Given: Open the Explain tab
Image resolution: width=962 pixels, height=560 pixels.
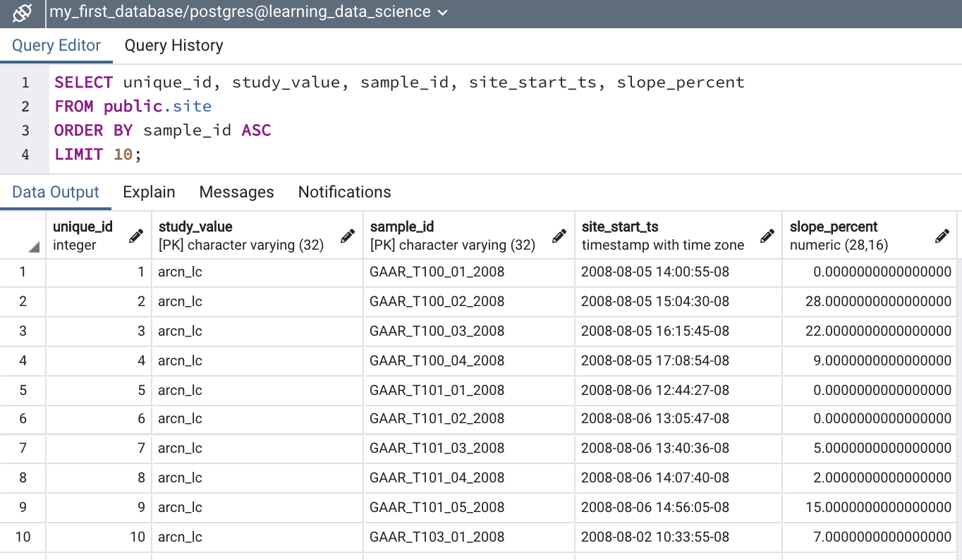Looking at the screenshot, I should (x=149, y=192).
